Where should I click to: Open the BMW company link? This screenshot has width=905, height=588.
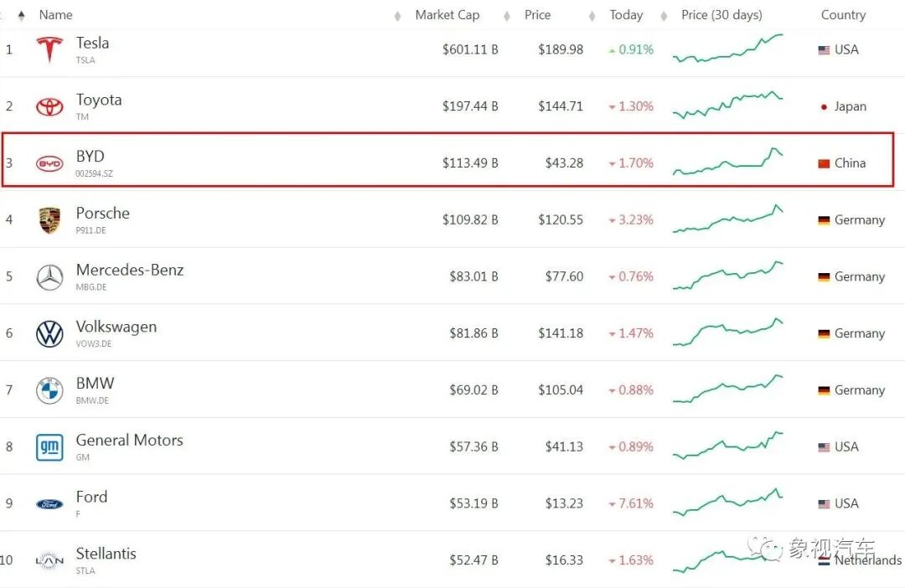[96, 384]
